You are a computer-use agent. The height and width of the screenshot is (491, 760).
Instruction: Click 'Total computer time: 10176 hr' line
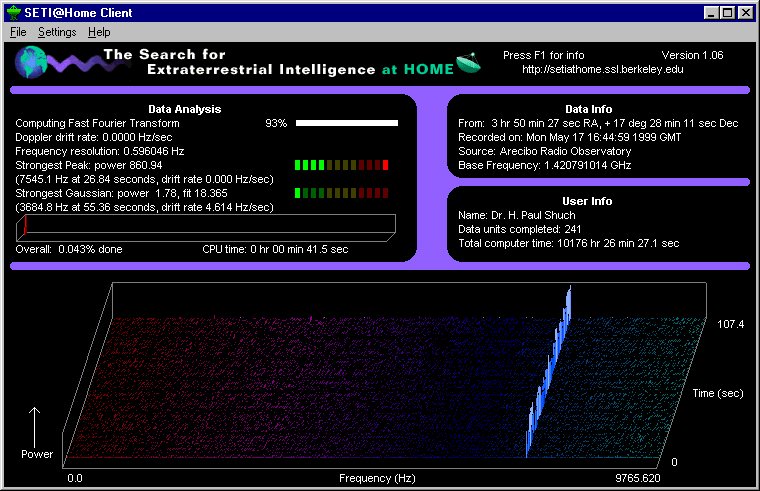point(569,243)
